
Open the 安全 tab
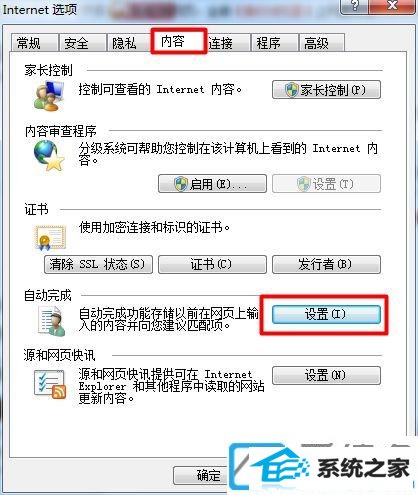pos(82,43)
